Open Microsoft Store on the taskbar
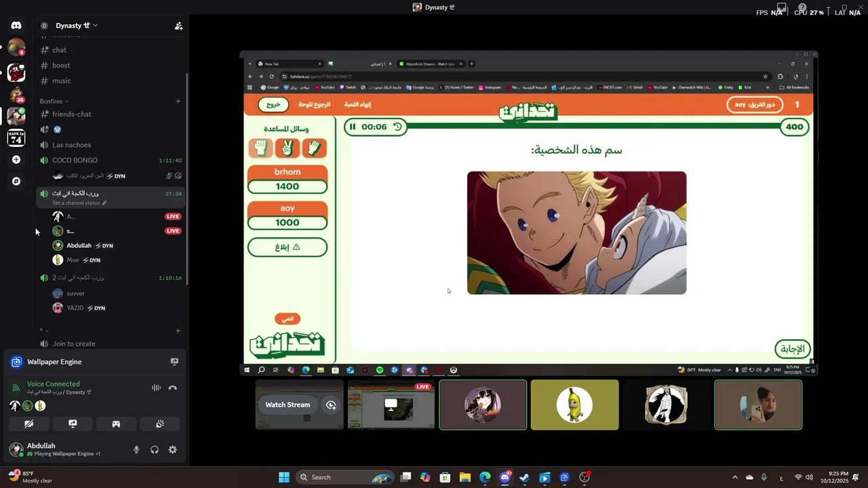This screenshot has height=488, width=868. pos(445,477)
